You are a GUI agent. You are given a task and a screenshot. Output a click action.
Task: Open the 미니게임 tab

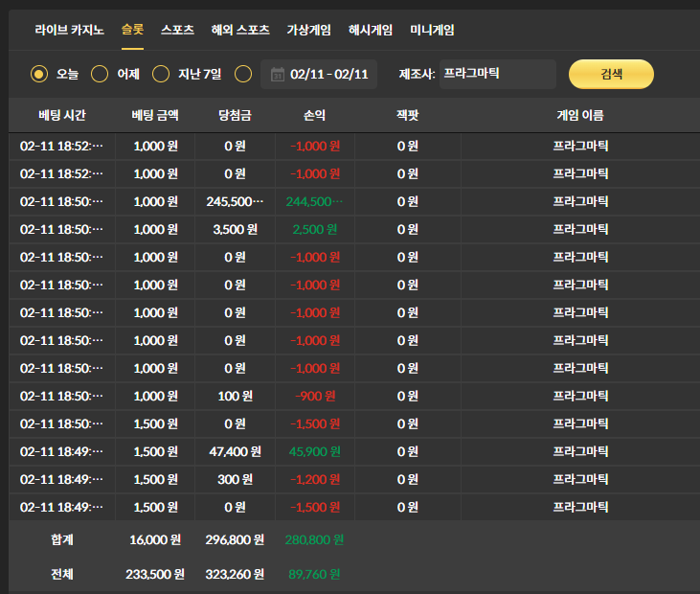[432, 30]
